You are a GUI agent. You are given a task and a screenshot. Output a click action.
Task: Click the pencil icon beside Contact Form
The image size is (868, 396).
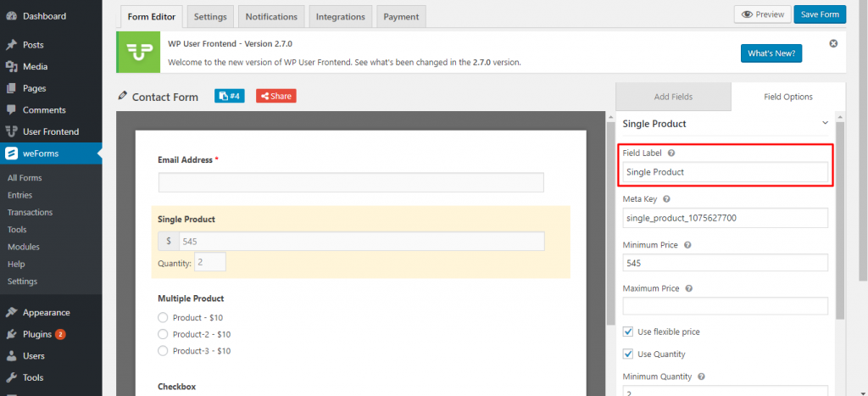[122, 96]
